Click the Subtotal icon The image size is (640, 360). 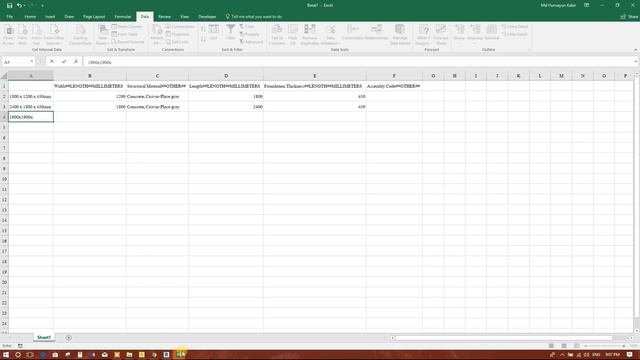click(x=492, y=32)
